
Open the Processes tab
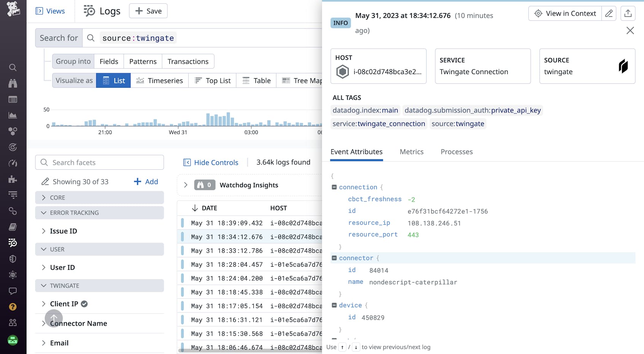coord(457,152)
